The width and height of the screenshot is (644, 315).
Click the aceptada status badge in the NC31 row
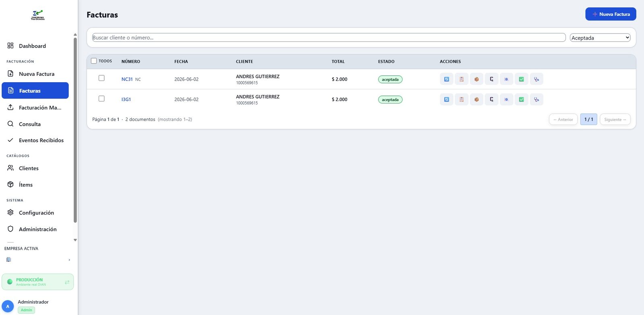[390, 79]
